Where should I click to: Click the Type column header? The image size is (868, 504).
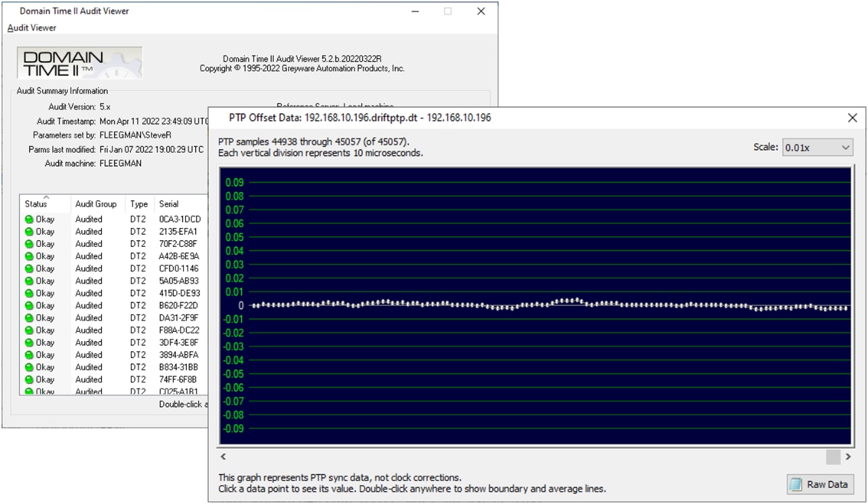(x=139, y=204)
